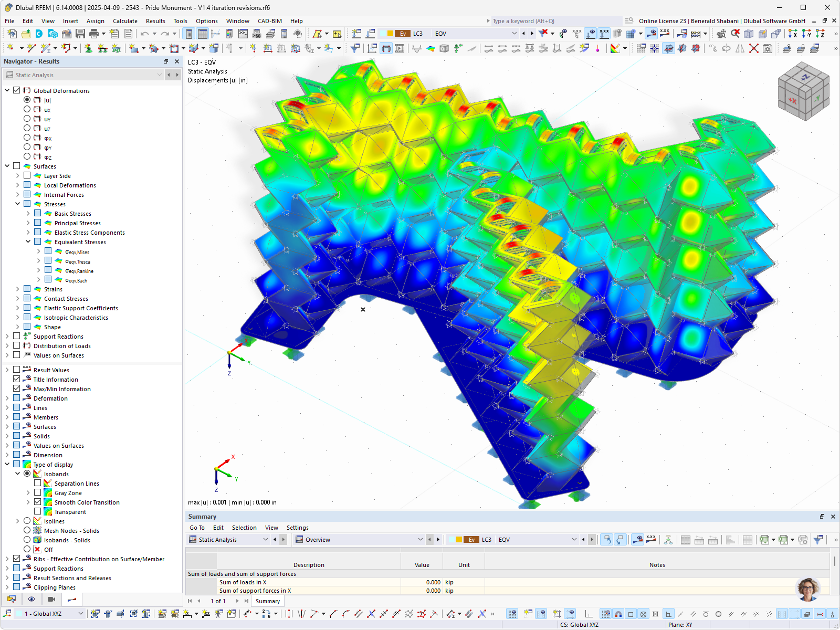Click the red X delete icon in second toolbar
The width and height of the screenshot is (840, 630).
pyautogui.click(x=753, y=48)
